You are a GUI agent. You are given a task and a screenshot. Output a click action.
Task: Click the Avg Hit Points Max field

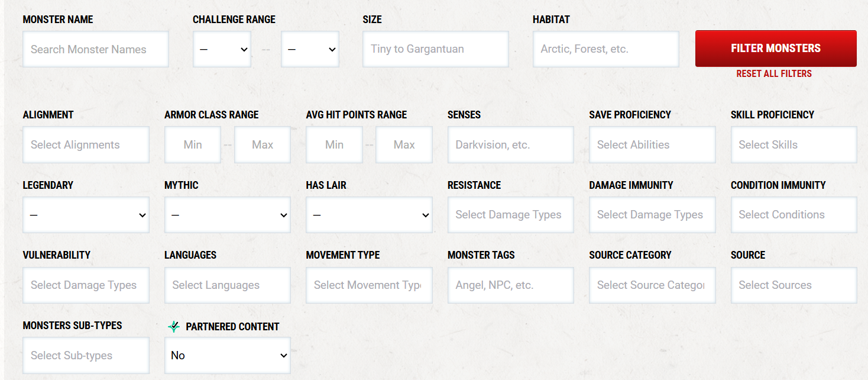coord(404,144)
